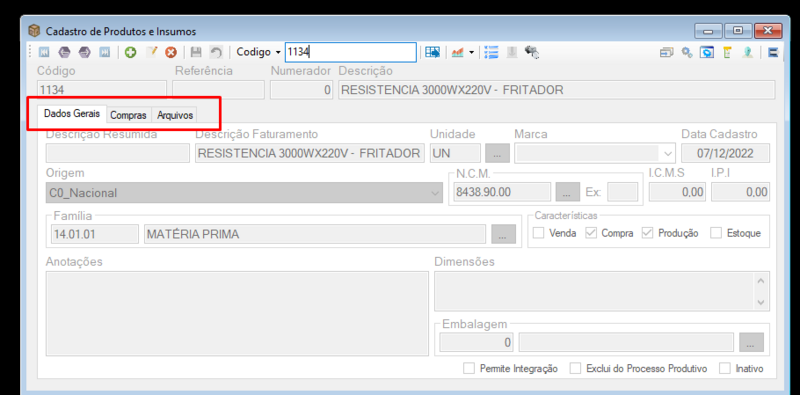
Task: Open the gears settings icon
Action: point(687,52)
